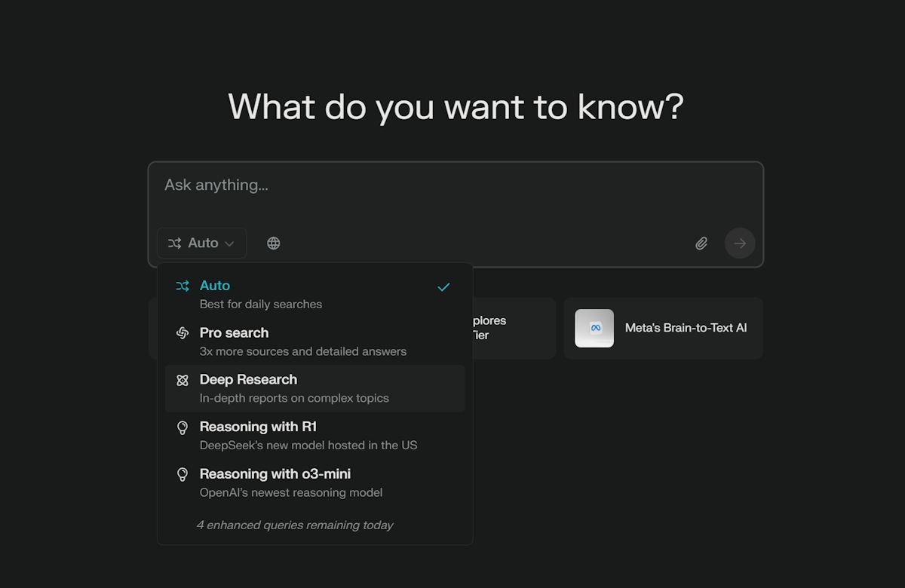This screenshot has height=588, width=905.
Task: Collapse the Auto mode dropdown button
Action: tap(201, 243)
